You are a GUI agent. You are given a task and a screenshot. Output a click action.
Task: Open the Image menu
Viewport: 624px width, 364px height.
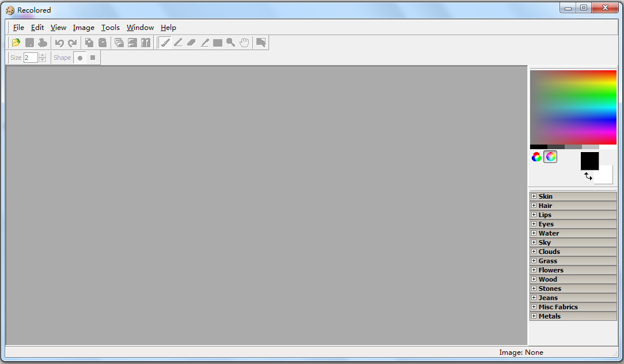tap(84, 27)
